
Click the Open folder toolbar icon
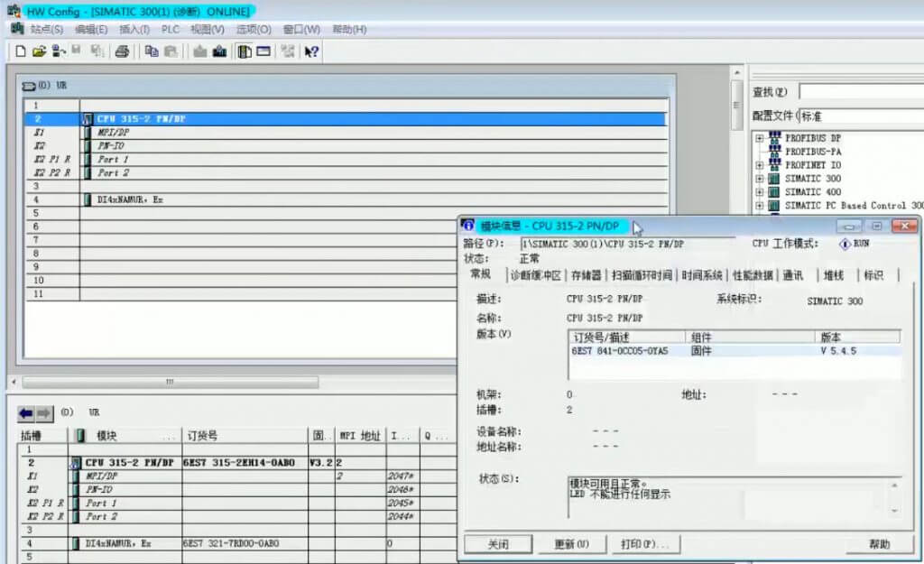coord(39,51)
